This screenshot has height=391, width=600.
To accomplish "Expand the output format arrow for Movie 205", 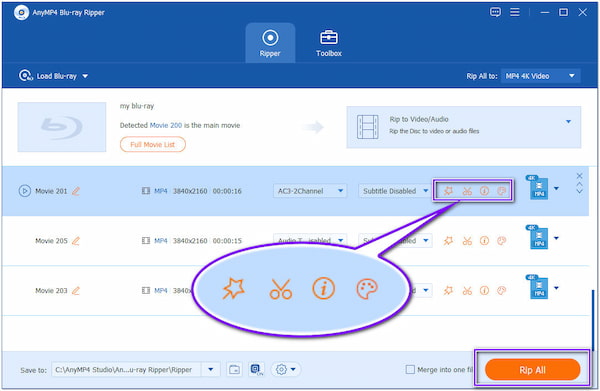I will pos(556,238).
